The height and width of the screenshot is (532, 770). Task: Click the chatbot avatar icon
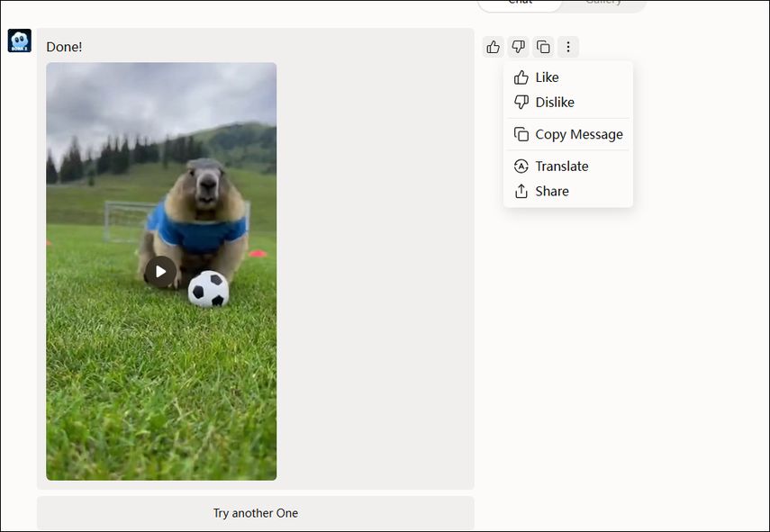tap(19, 40)
